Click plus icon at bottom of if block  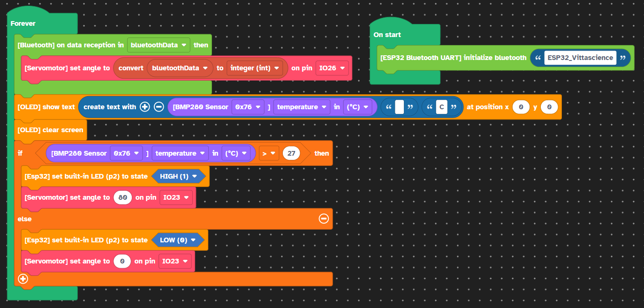[x=23, y=279]
